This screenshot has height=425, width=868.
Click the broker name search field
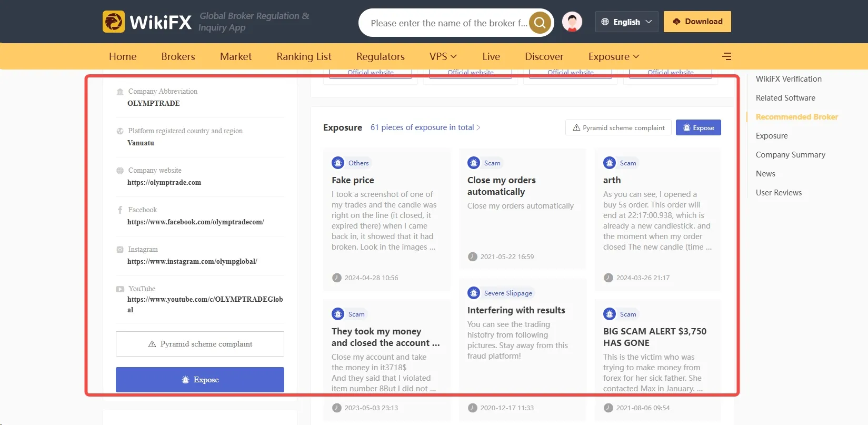(x=448, y=23)
